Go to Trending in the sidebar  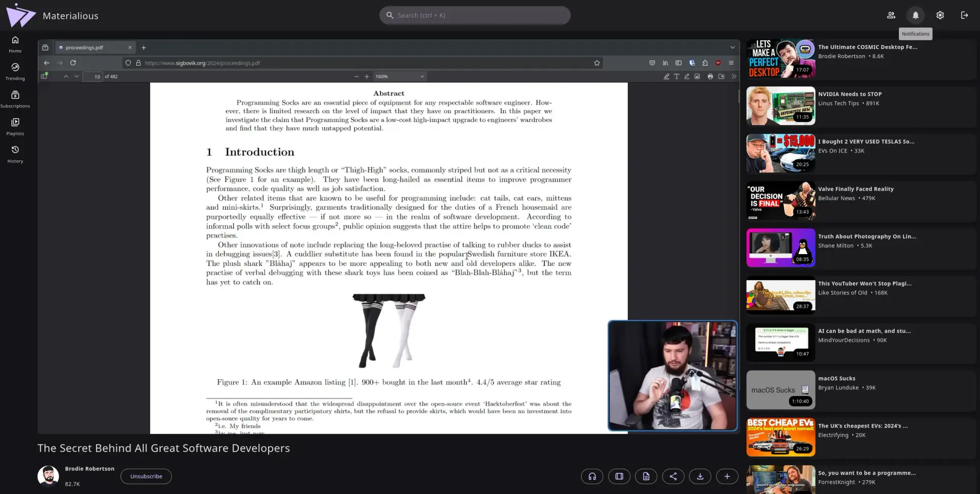coord(15,71)
